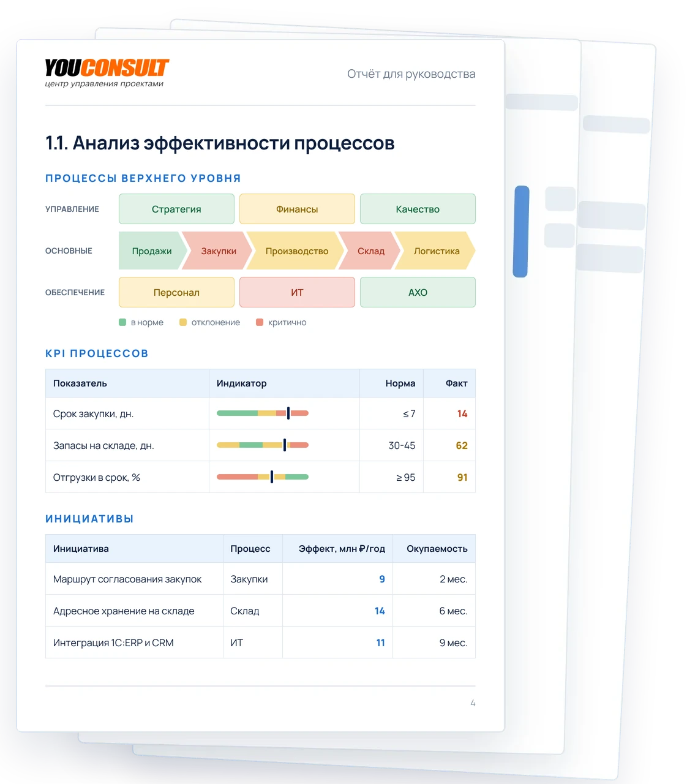The image size is (687, 784).
Task: Click the payback value '9 мес.'
Action: (x=453, y=643)
